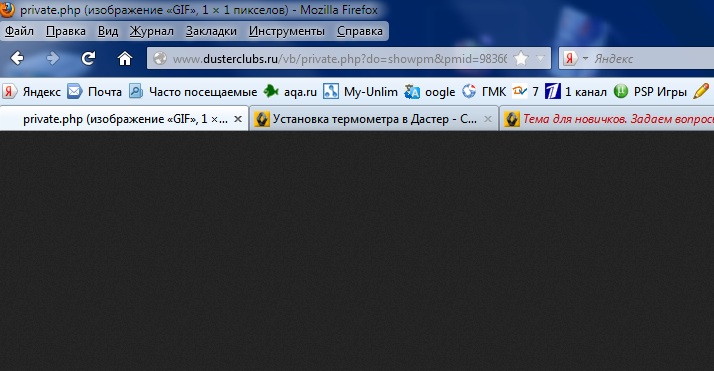Open the Вид menu
The height and width of the screenshot is (371, 714).
pos(108,31)
